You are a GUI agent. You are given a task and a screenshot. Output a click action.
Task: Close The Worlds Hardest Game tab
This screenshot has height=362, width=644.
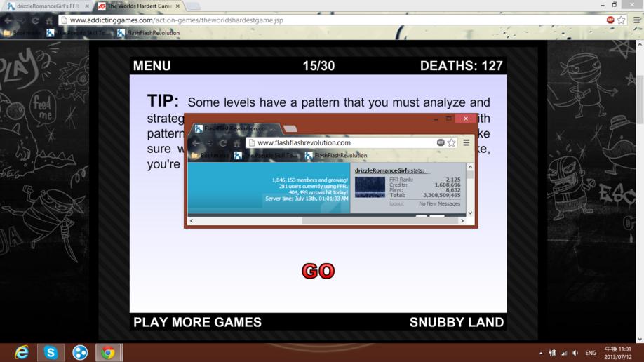tap(177, 6)
